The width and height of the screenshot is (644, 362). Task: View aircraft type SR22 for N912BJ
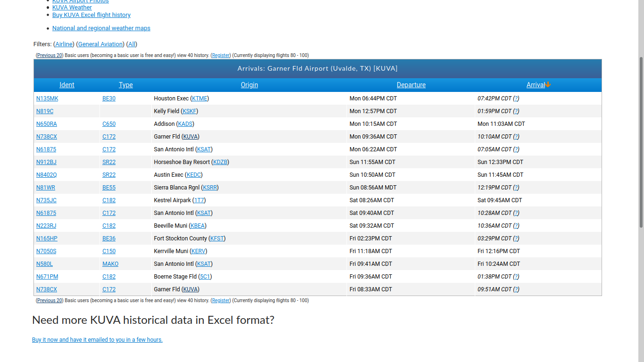pos(109,162)
